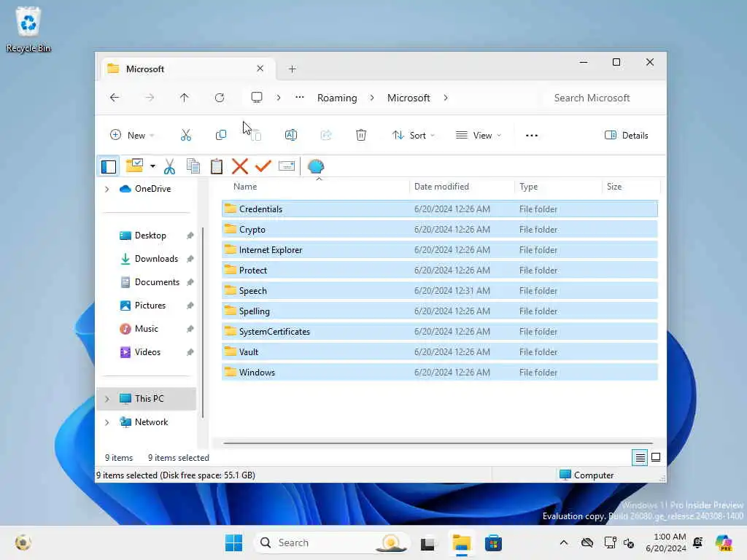Expand the chevron after Roaming breadcrumb

[x=372, y=98]
